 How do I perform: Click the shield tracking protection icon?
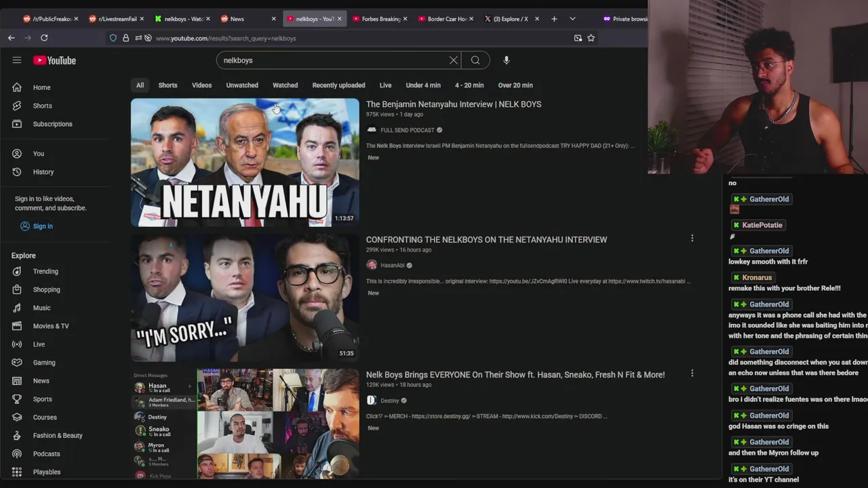click(113, 38)
